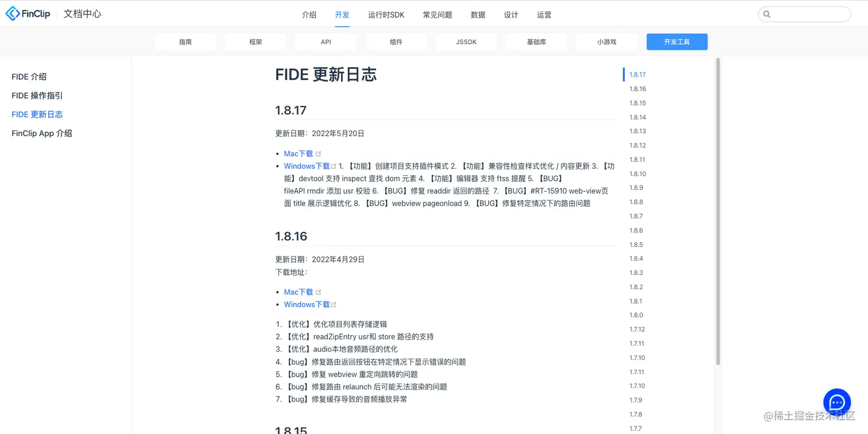Jump to 1.8.7 in the right outline
Viewport: 868px width, 434px height.
point(635,216)
